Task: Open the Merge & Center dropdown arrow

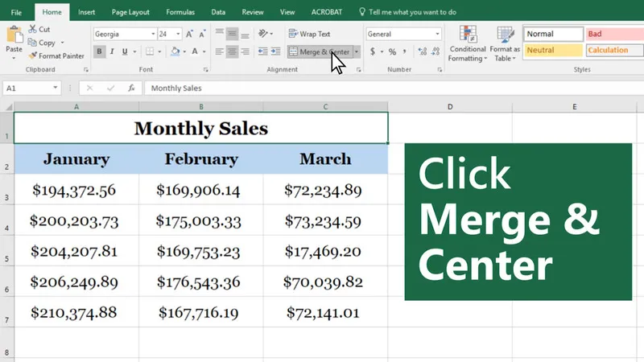Action: pyautogui.click(x=357, y=51)
